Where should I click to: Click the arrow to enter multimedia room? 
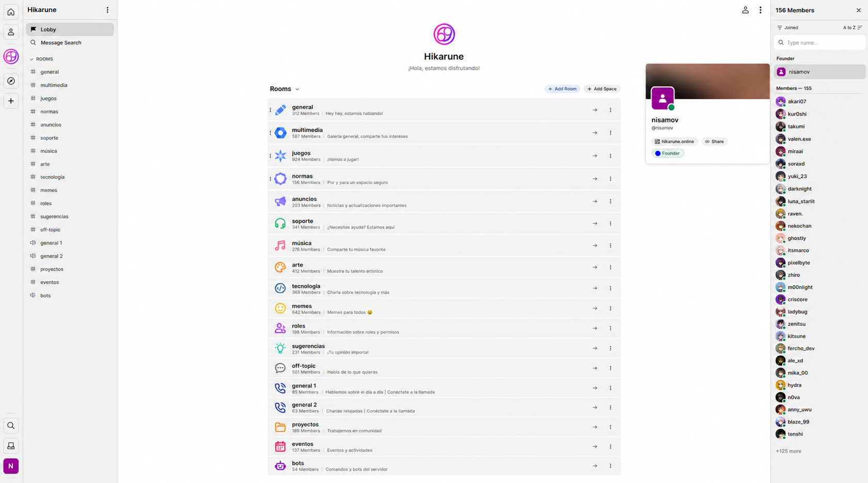pyautogui.click(x=595, y=133)
